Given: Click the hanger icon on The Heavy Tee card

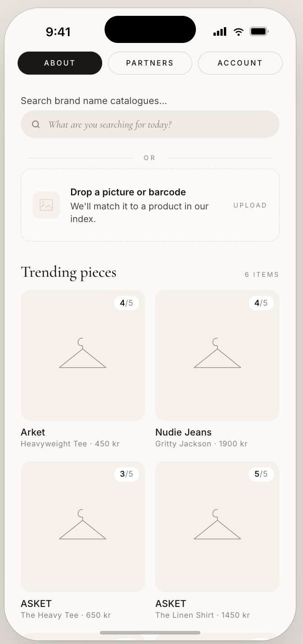Looking at the screenshot, I should (83, 526).
